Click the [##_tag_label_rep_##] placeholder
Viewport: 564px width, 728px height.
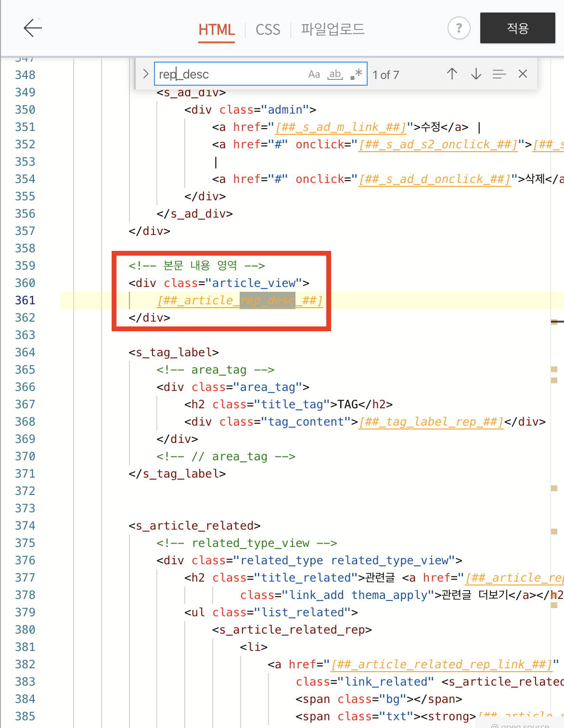(431, 422)
